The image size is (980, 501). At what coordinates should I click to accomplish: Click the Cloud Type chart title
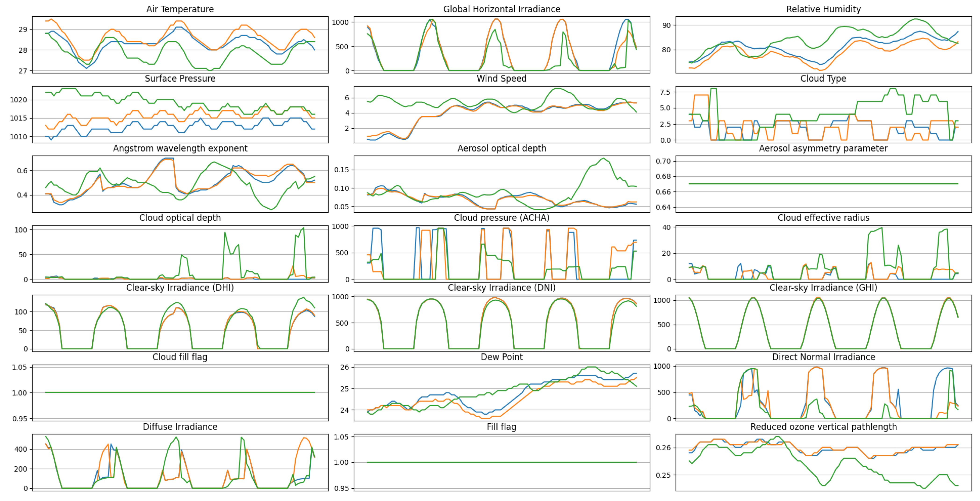pyautogui.click(x=823, y=78)
